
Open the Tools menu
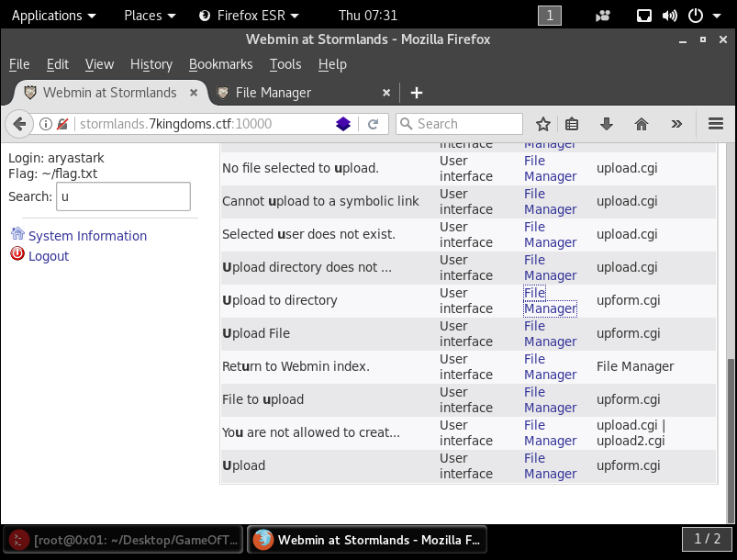(x=285, y=64)
